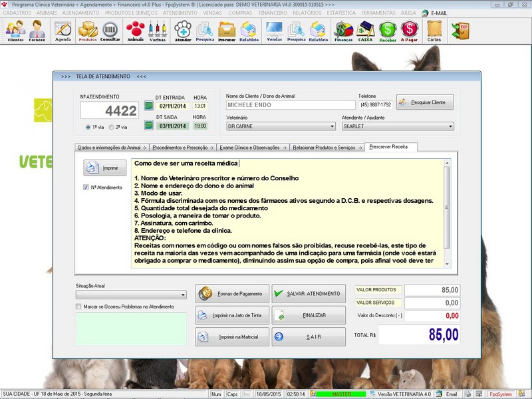Select the 2ª via radio button

pos(111,127)
